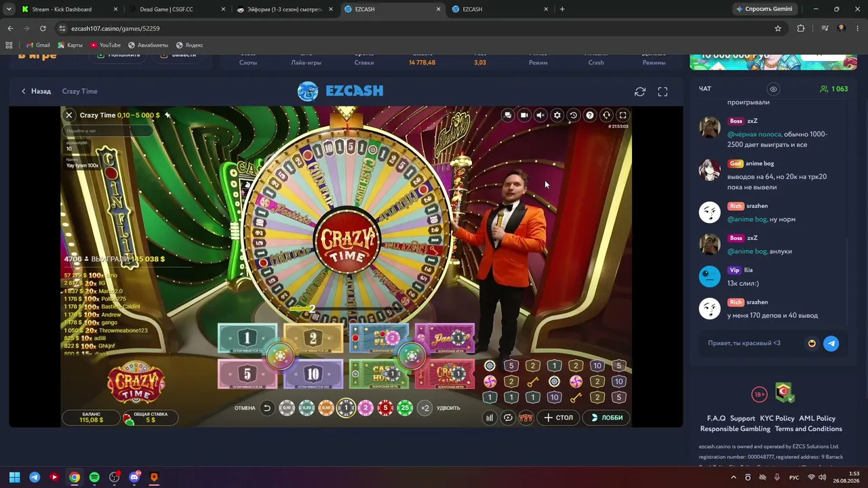Open the in-game chat bubble icon
Screen dimensions: 868x488
tap(508, 115)
